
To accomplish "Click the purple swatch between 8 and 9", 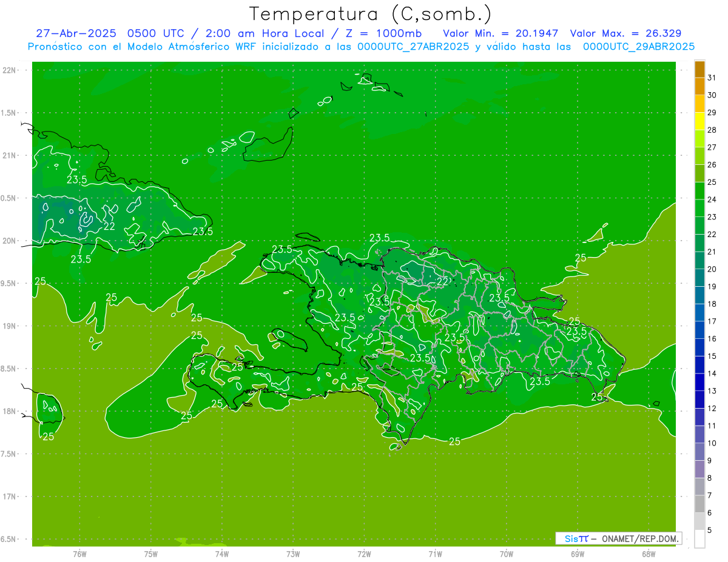I will click(699, 469).
